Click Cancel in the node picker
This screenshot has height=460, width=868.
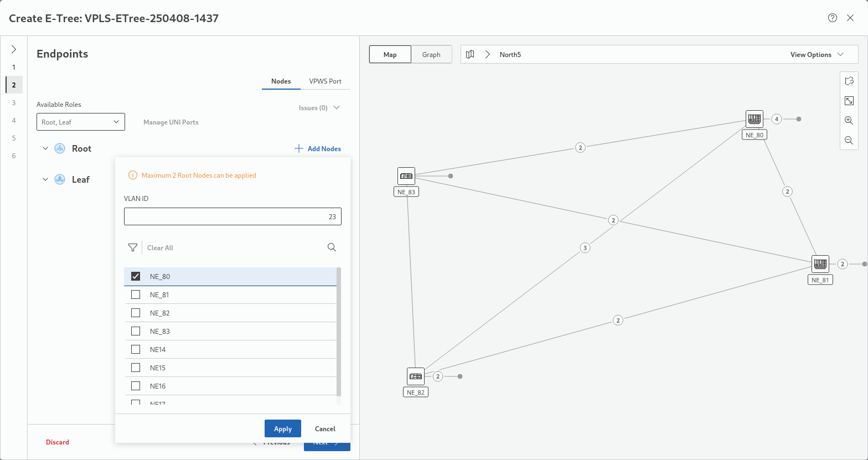[325, 428]
